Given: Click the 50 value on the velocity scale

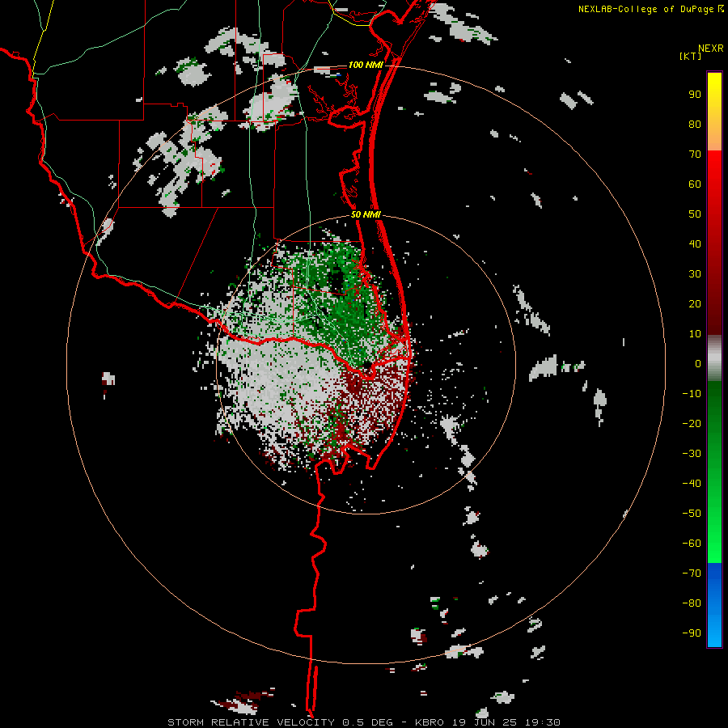Looking at the screenshot, I should coord(695,214).
